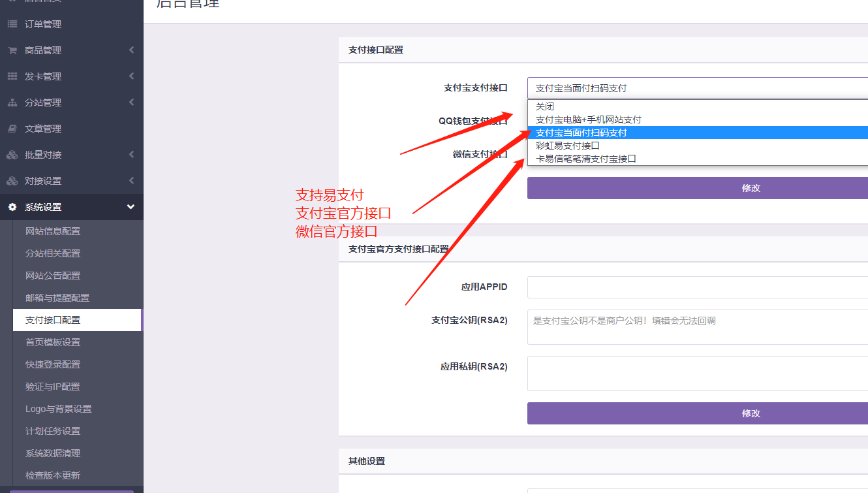
Task: Click the sitemap icon beside 分站管理
Action: 12,103
